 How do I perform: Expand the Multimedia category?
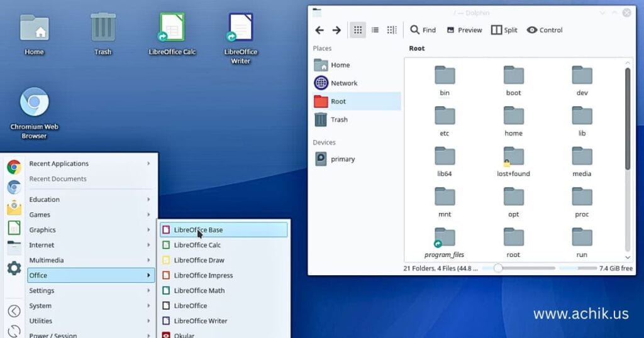[91, 260]
